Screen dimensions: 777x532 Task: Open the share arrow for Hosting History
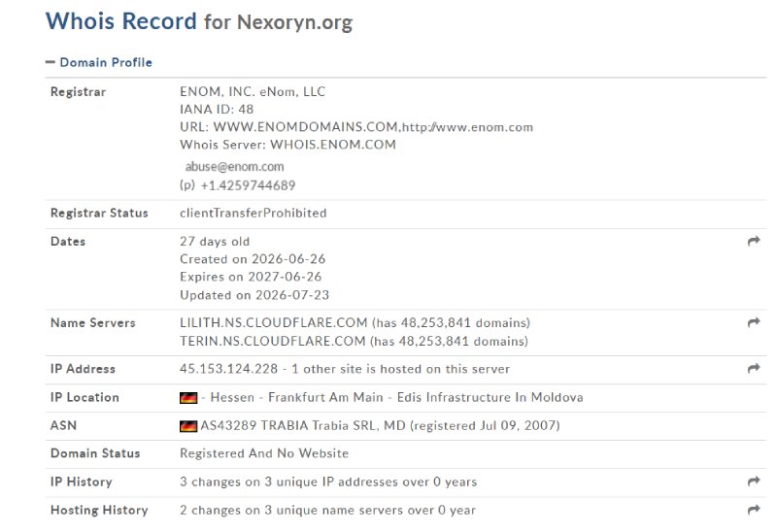[754, 510]
